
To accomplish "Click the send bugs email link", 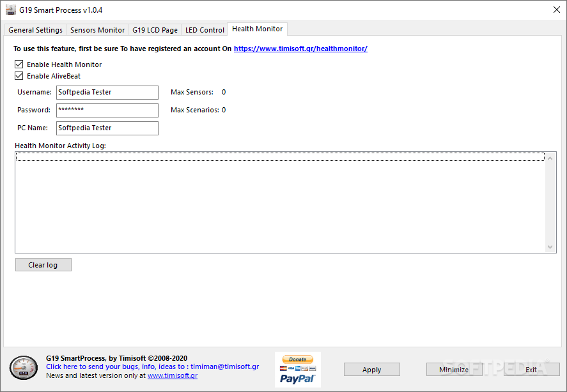I will point(152,366).
